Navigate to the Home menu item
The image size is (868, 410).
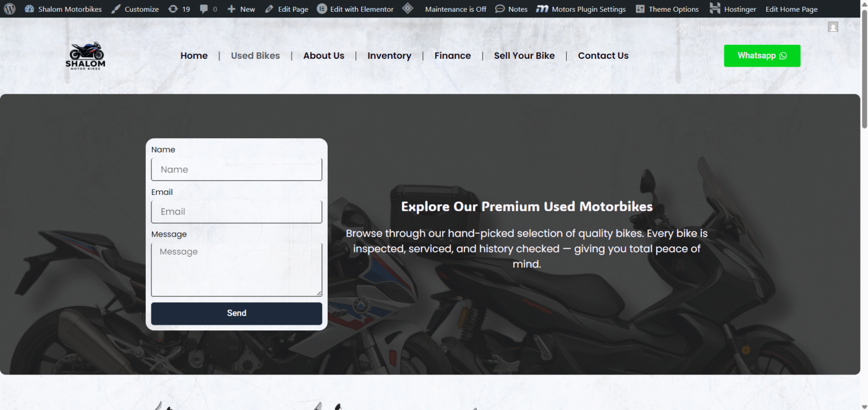[194, 55]
